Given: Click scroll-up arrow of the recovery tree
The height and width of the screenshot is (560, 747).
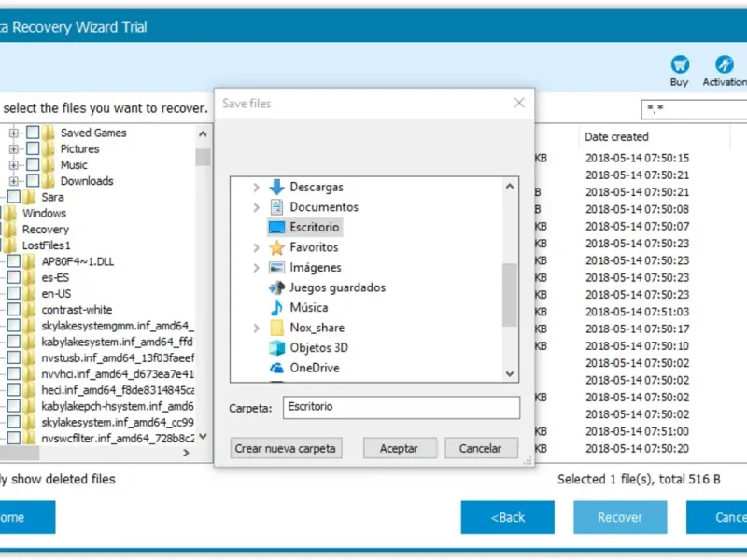Looking at the screenshot, I should (x=203, y=134).
